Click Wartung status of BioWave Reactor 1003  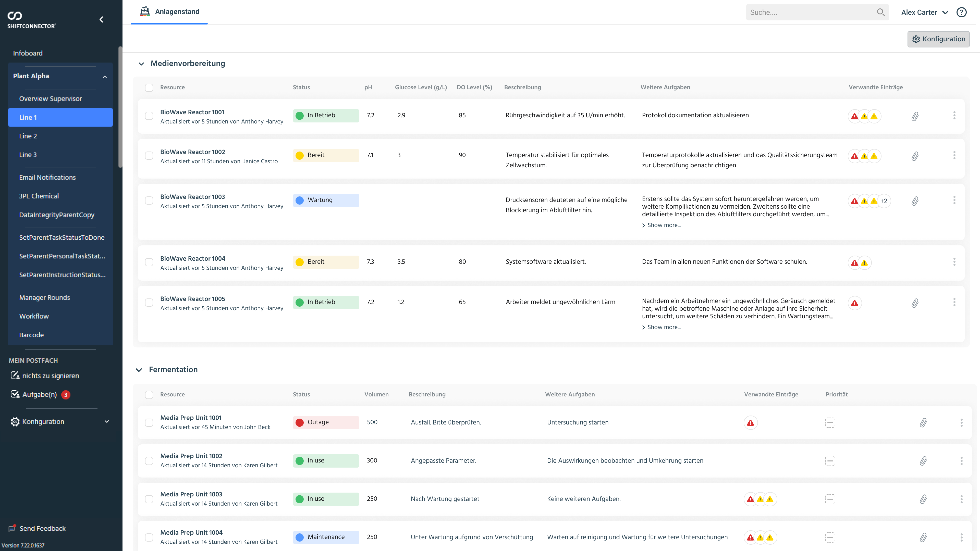326,201
